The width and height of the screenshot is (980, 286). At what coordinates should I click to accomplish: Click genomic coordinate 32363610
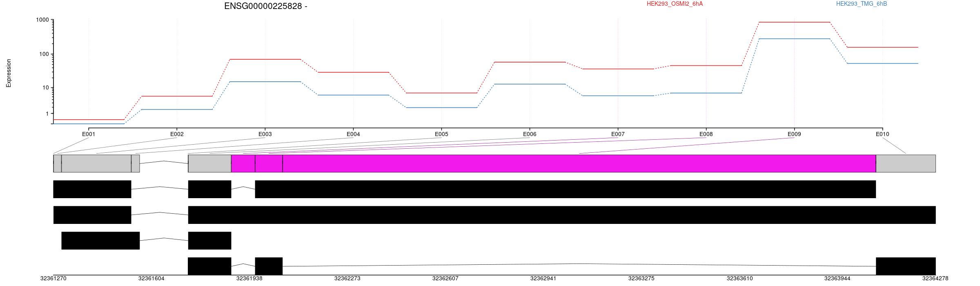click(x=739, y=279)
